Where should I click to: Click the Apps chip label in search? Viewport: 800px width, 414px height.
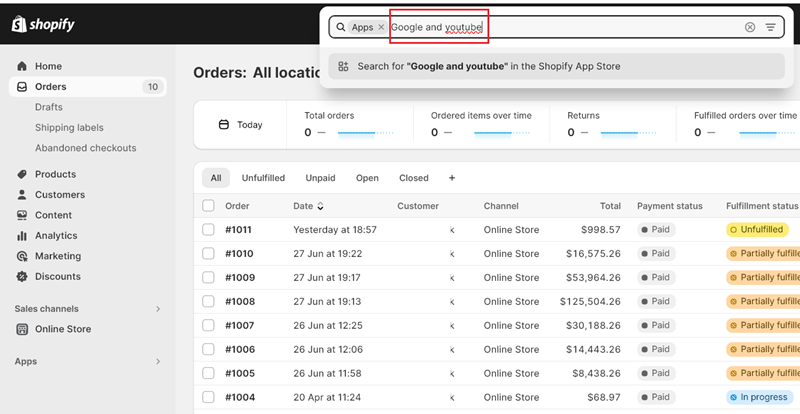362,27
